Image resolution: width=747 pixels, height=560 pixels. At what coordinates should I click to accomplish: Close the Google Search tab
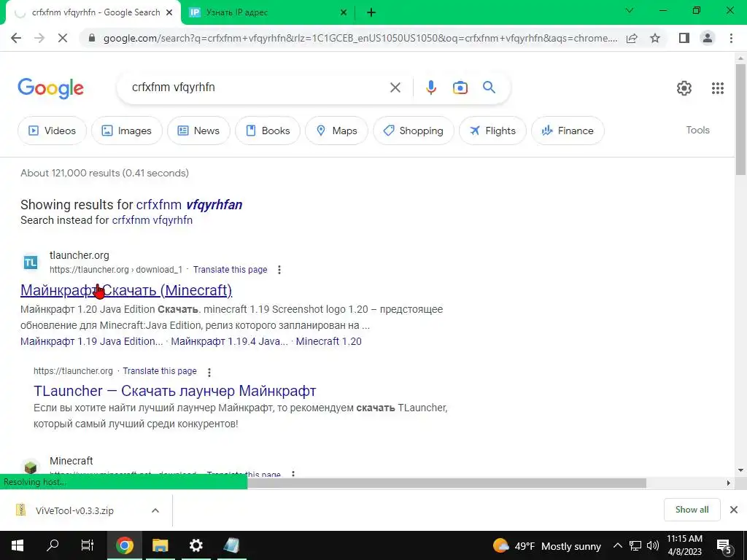tap(169, 12)
